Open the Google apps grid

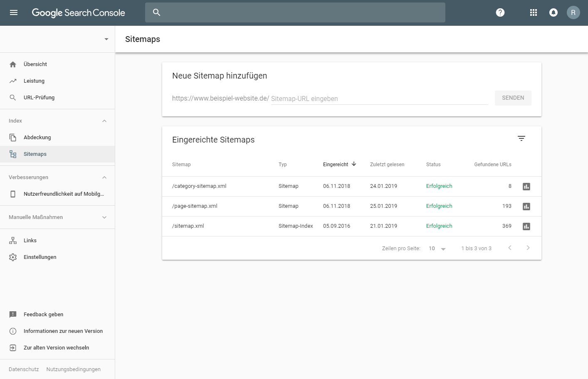pos(534,12)
